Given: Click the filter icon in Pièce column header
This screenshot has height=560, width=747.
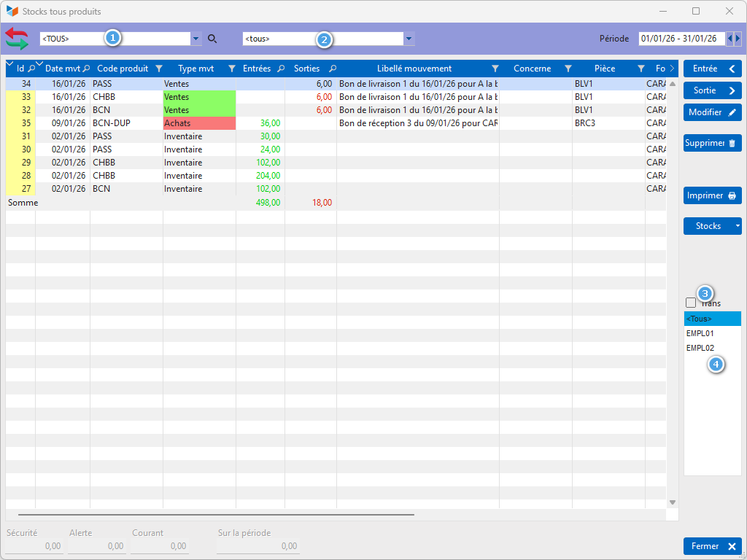Looking at the screenshot, I should [x=640, y=69].
